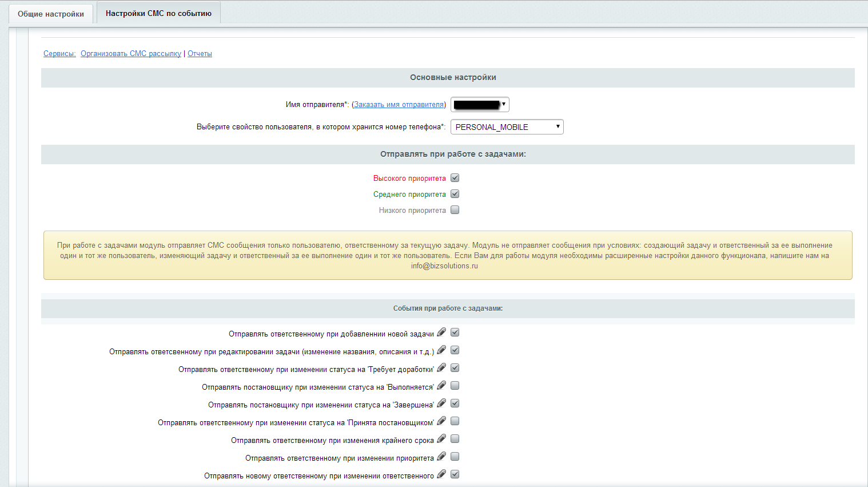The image size is (868, 487).
Task: Click pencil icon beside new task added notification
Action: click(441, 332)
